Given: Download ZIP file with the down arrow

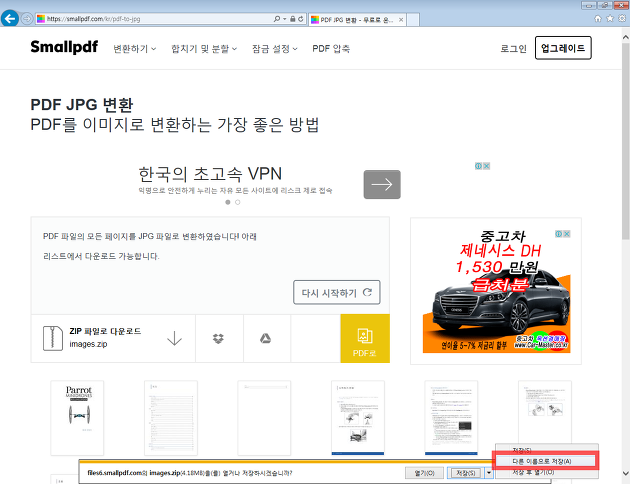Looking at the screenshot, I should (174, 338).
